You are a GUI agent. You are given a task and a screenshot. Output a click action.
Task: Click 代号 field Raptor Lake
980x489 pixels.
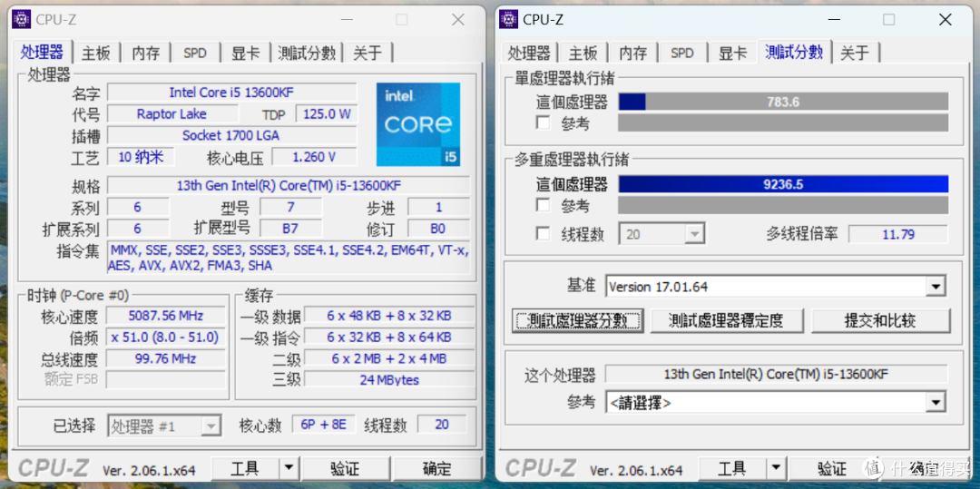[172, 113]
